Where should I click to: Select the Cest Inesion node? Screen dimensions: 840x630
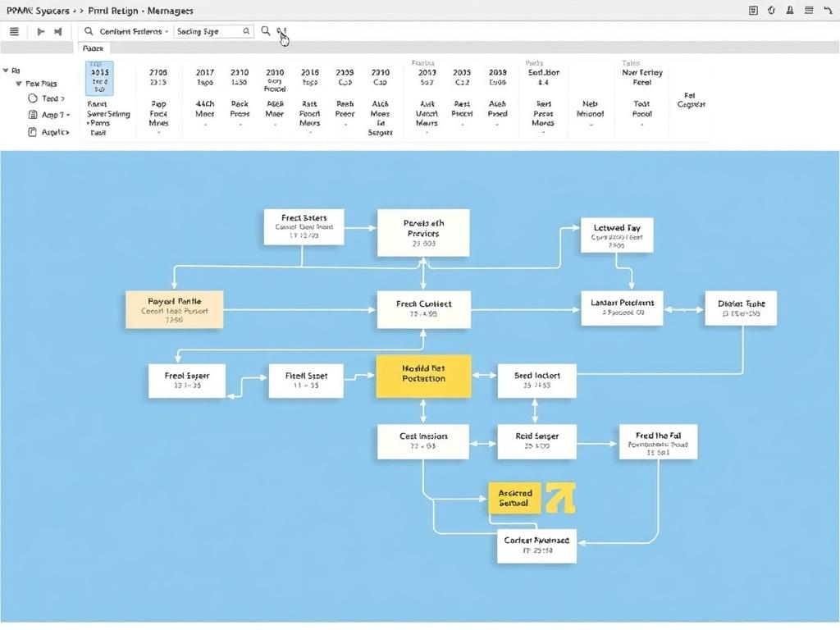[423, 441]
